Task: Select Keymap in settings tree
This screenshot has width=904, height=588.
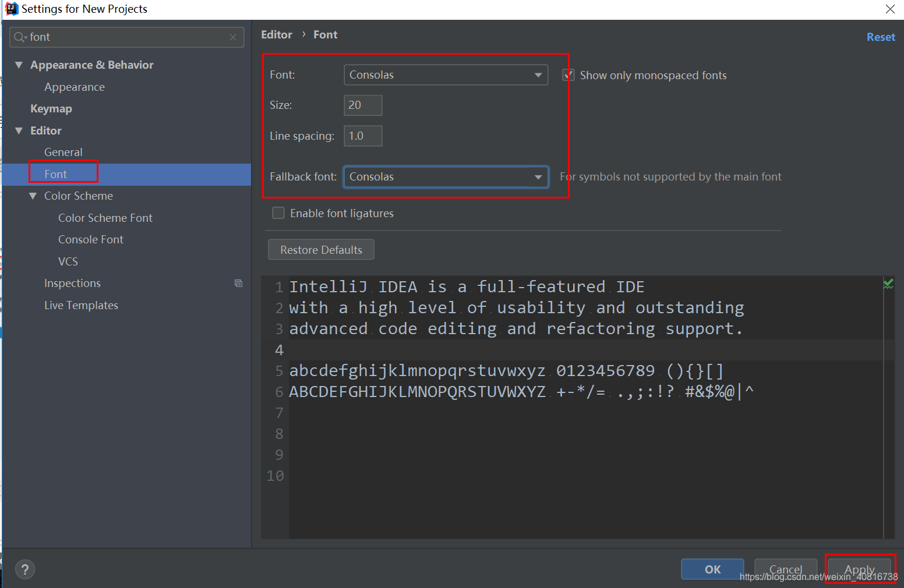Action: click(51, 109)
